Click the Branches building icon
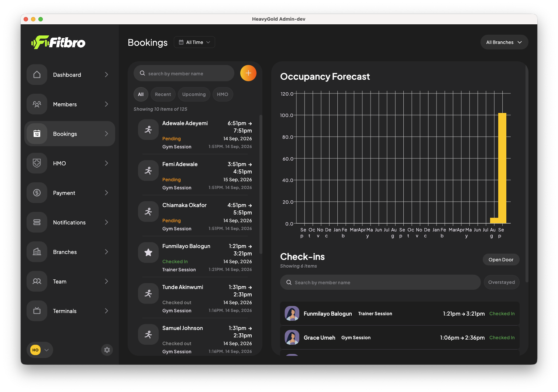558x392 pixels. (x=37, y=252)
